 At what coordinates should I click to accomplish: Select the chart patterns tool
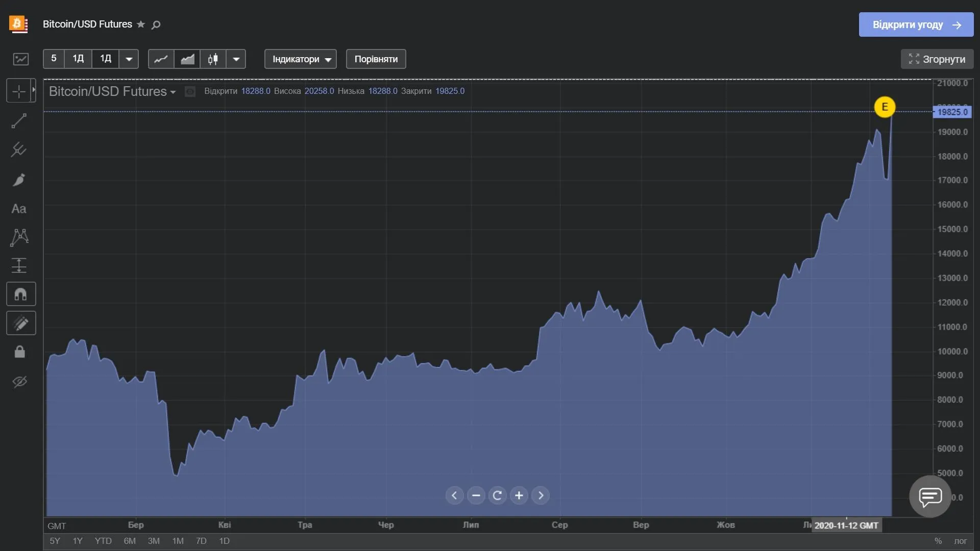tap(19, 237)
